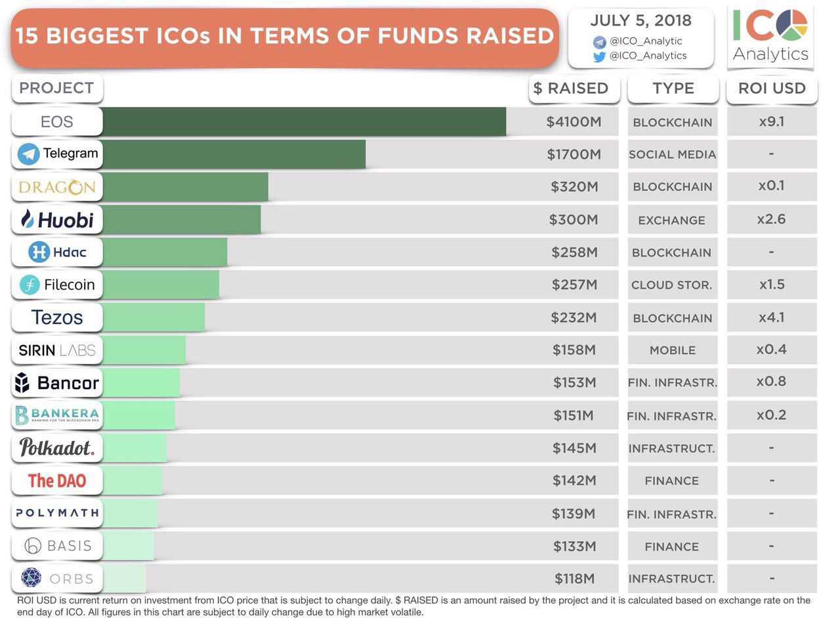Click the EOS project label
The width and height of the screenshot is (840, 618).
point(57,122)
